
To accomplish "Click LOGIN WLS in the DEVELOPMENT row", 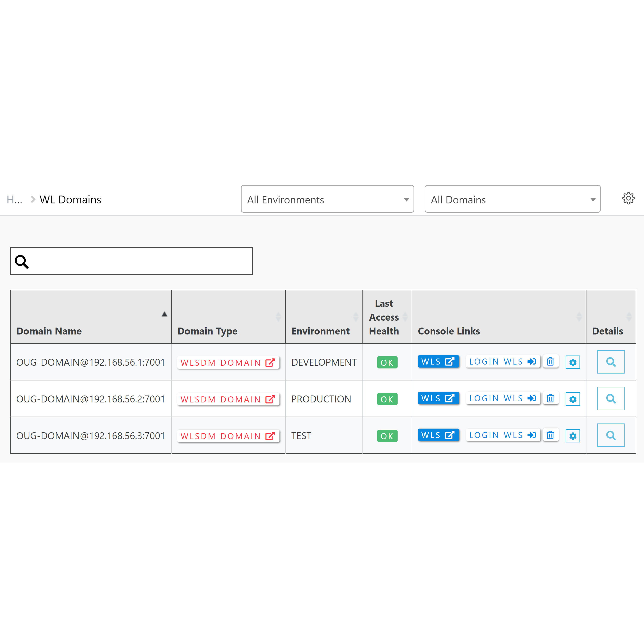I will 503,362.
